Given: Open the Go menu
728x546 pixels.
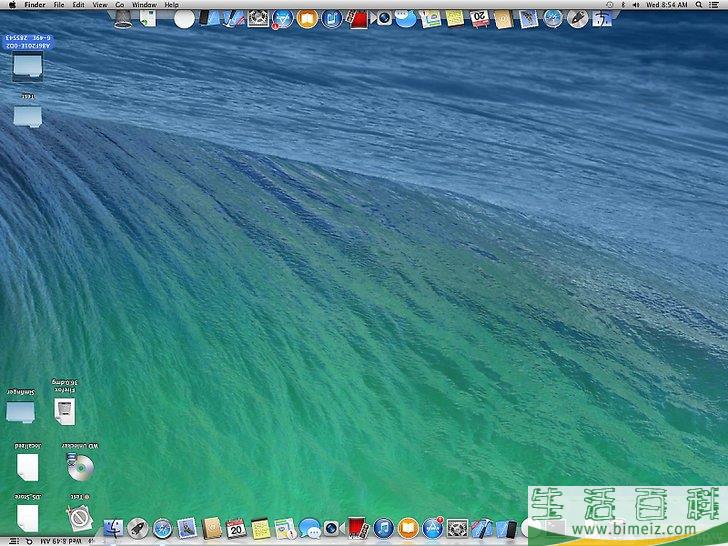Looking at the screenshot, I should [120, 5].
